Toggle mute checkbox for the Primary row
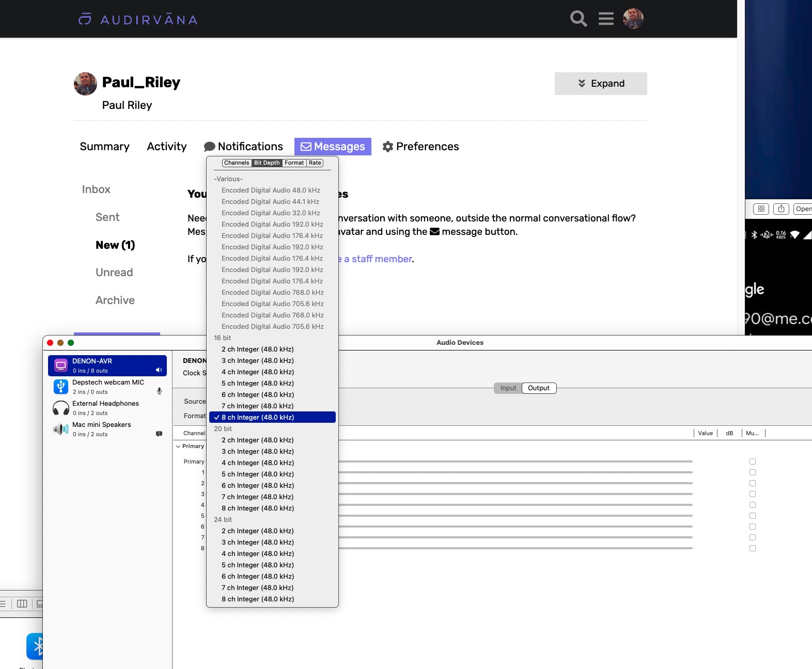The height and width of the screenshot is (669, 812). click(x=753, y=461)
